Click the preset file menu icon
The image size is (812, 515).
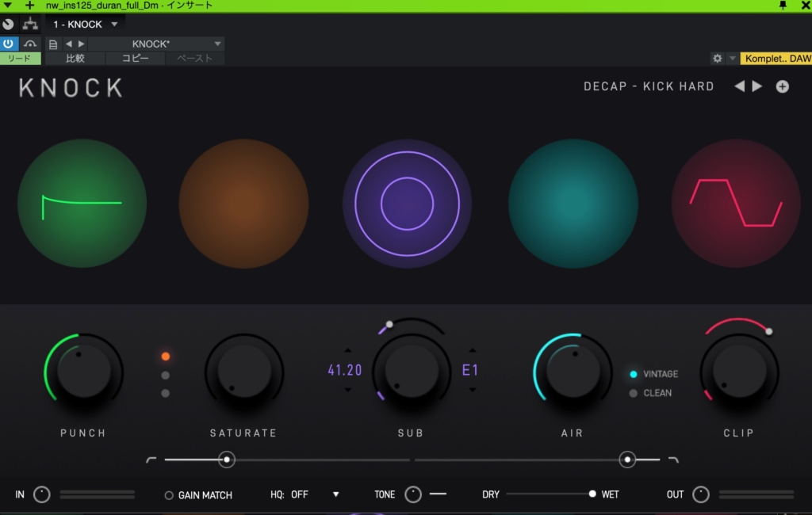tap(53, 44)
